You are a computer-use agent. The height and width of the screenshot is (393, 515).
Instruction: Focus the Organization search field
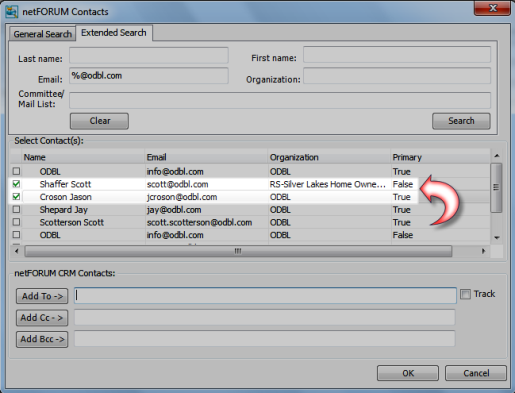coord(397,76)
